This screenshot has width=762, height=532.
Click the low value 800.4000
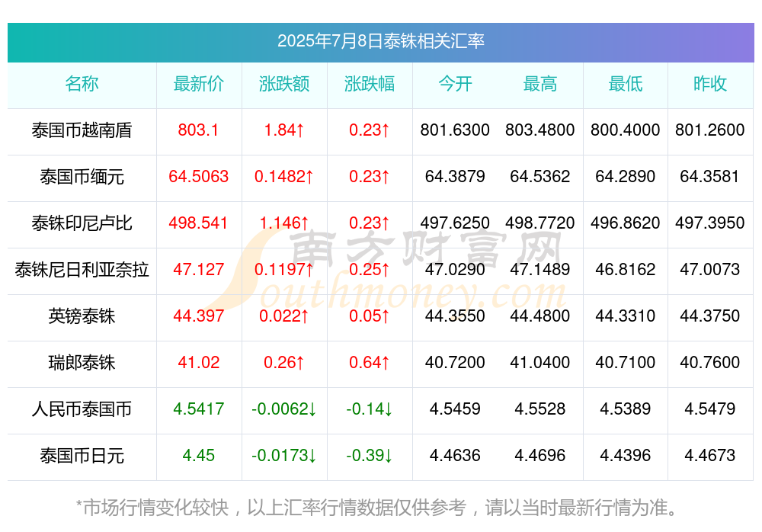coord(626,130)
